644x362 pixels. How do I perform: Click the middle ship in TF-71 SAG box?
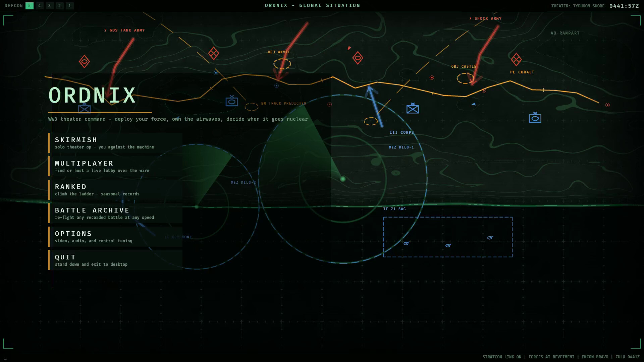(x=448, y=245)
